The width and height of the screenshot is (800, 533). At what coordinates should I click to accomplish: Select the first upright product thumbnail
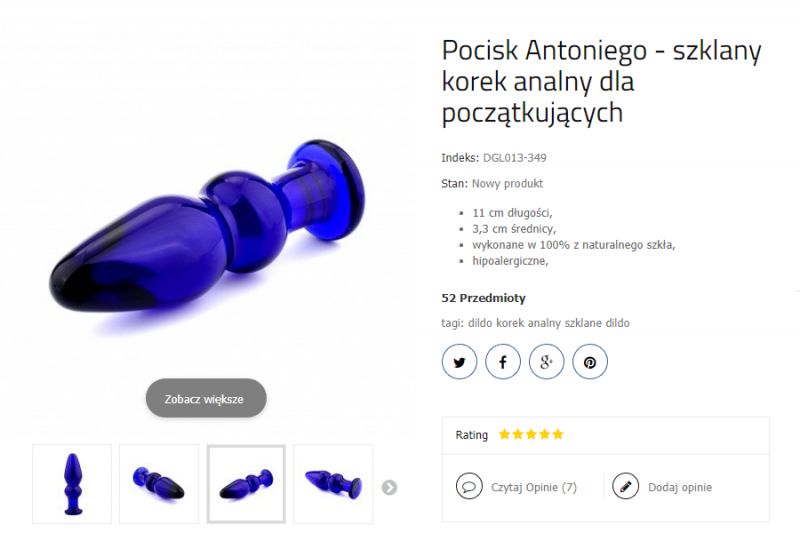72,484
